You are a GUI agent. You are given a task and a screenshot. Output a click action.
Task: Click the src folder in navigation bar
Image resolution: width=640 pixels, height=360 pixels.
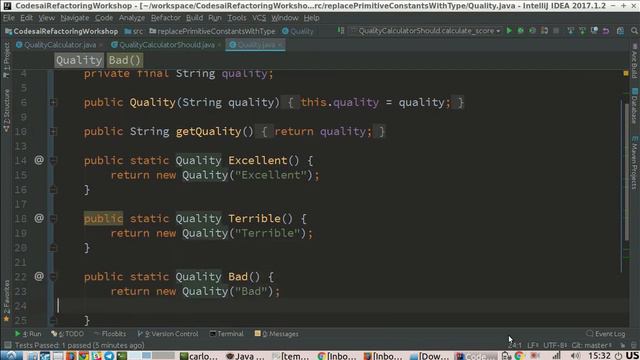[x=134, y=31]
